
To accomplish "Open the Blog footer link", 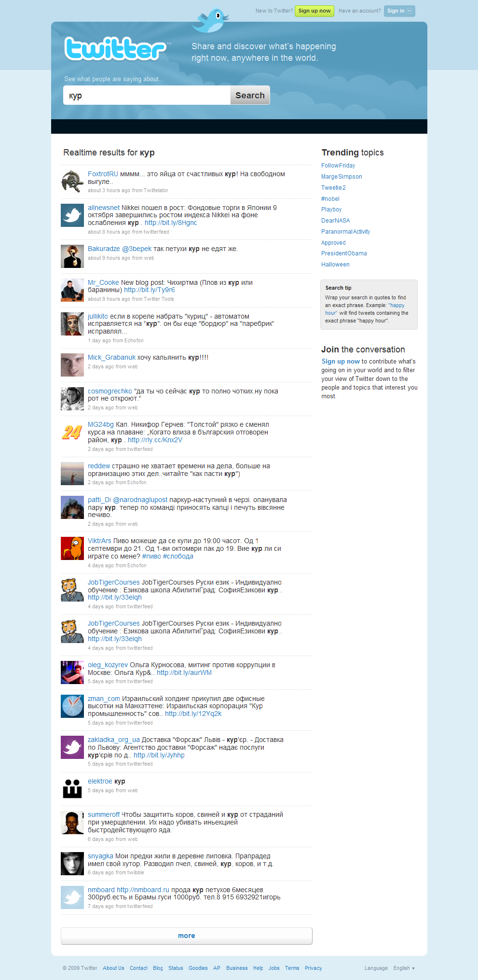I will [158, 968].
